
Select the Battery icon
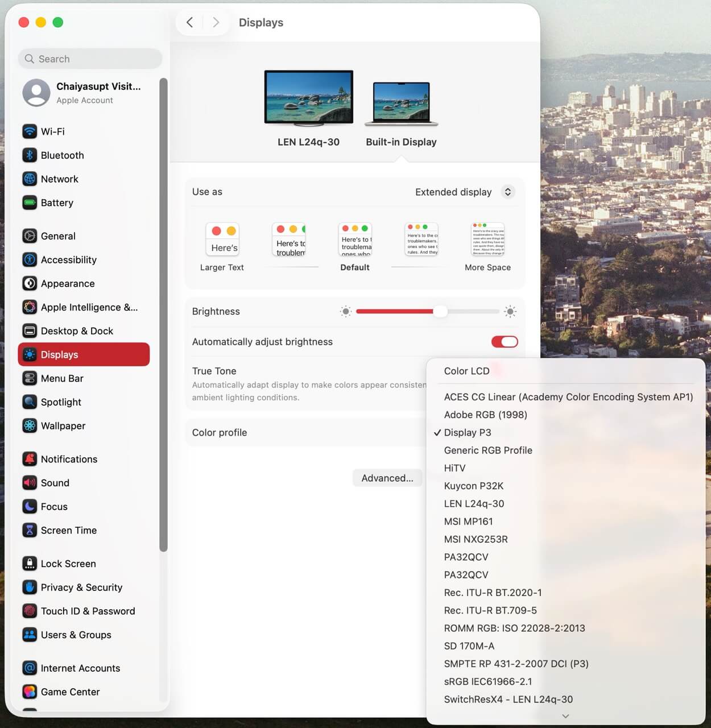pyautogui.click(x=30, y=202)
